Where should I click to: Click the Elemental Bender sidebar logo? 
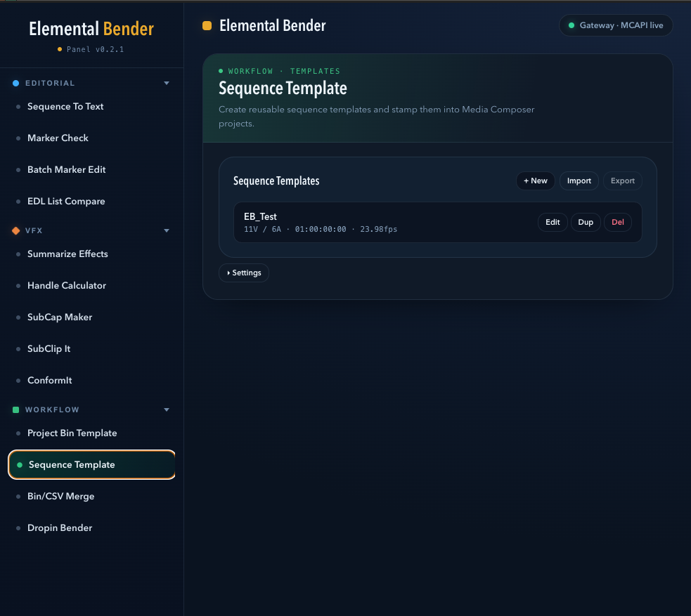coord(91,29)
